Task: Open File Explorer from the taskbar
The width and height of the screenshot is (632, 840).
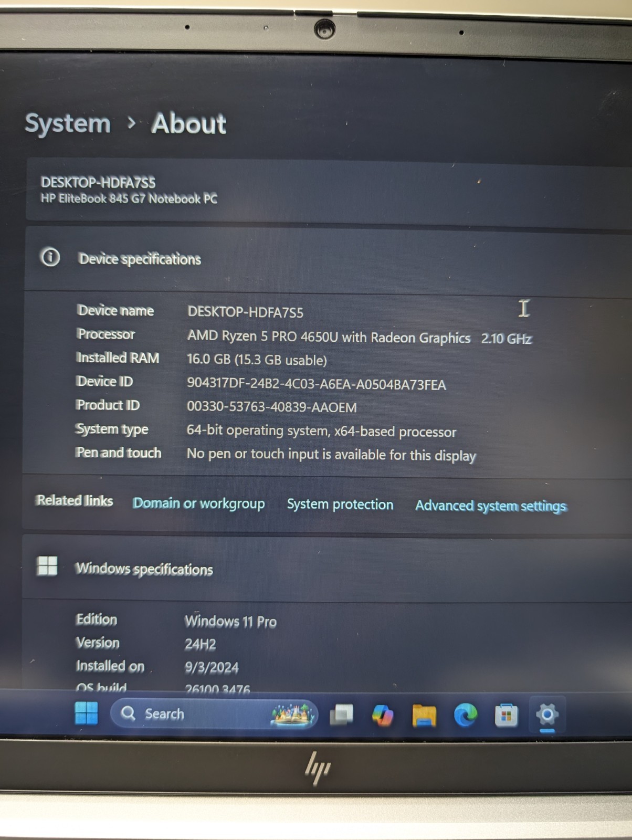Action: pyautogui.click(x=424, y=716)
